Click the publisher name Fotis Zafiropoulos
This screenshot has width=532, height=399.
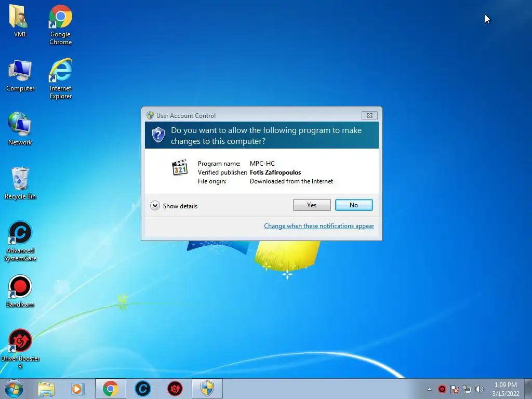275,172
